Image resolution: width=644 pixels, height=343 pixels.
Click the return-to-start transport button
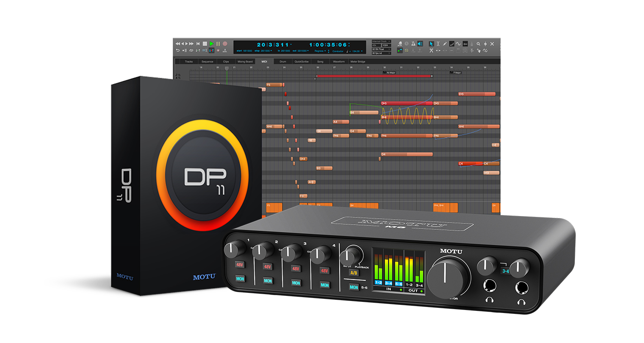[x=198, y=44]
